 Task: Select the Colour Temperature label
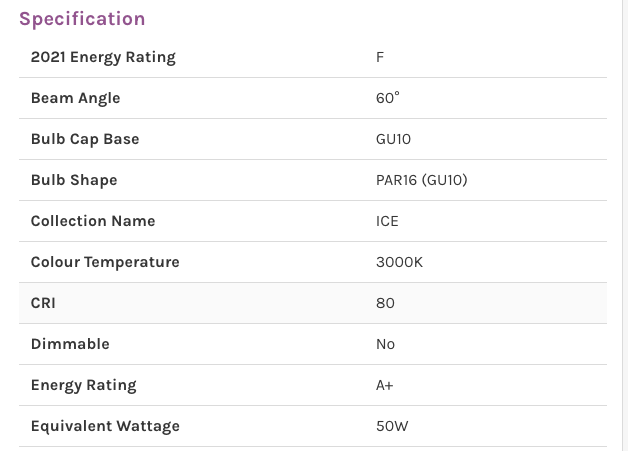(x=105, y=262)
